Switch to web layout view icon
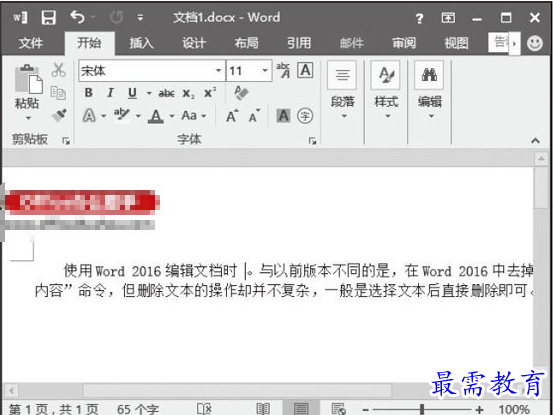The image size is (553, 415). 339,409
